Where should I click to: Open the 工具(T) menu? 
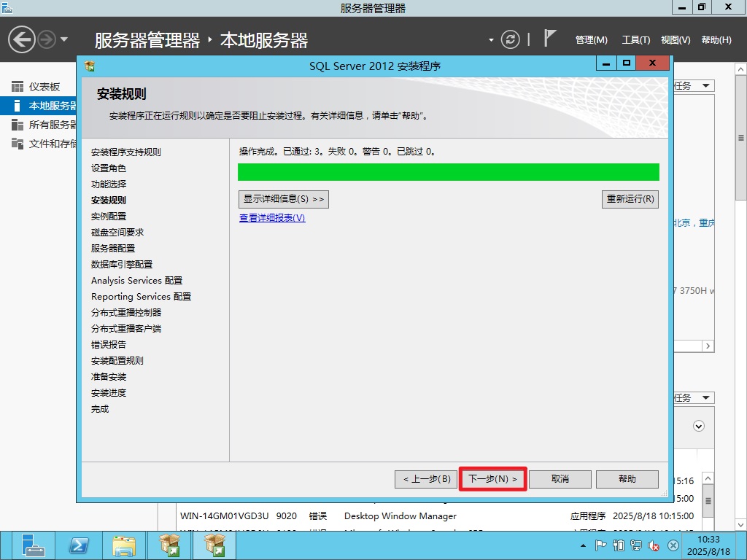tap(636, 40)
